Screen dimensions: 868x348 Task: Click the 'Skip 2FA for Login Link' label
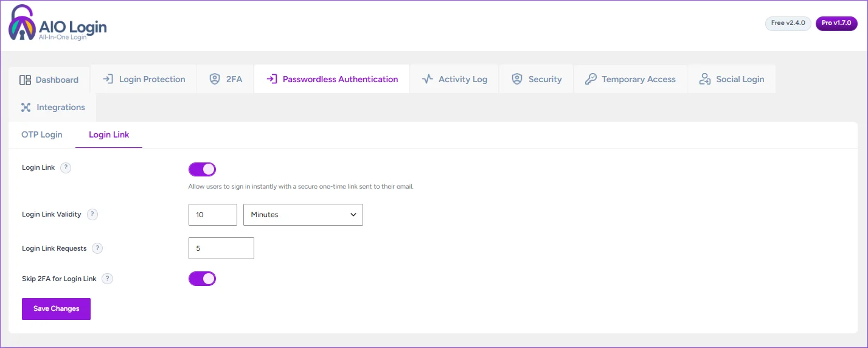point(59,279)
